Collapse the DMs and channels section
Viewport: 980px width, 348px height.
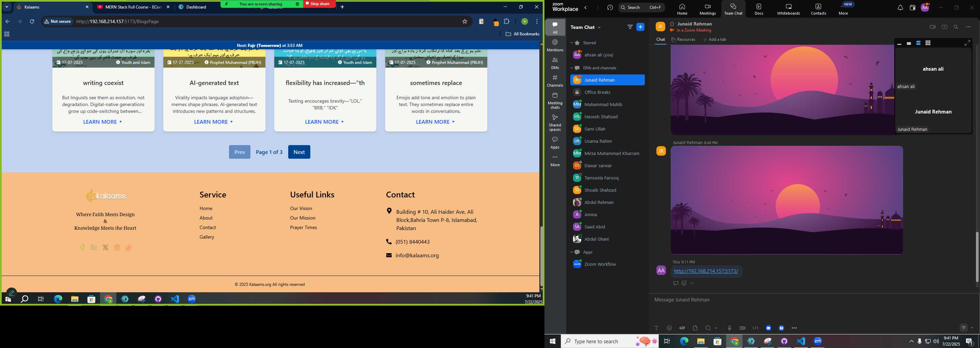coord(571,68)
